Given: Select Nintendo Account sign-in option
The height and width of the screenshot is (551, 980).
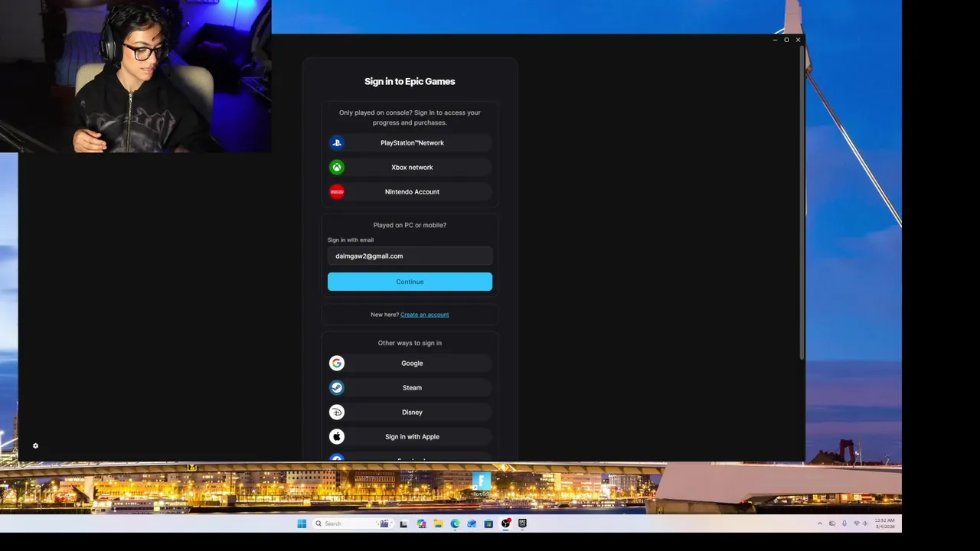Looking at the screenshot, I should pyautogui.click(x=410, y=191).
